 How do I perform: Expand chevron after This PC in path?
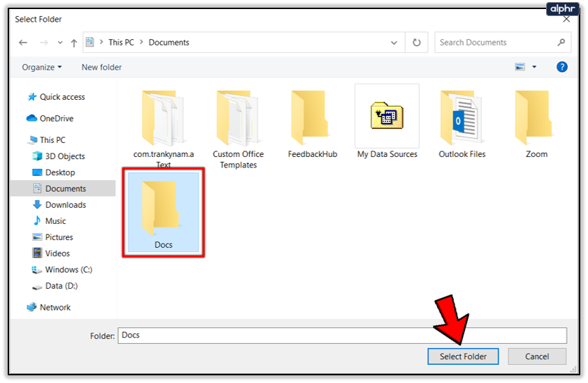click(141, 43)
